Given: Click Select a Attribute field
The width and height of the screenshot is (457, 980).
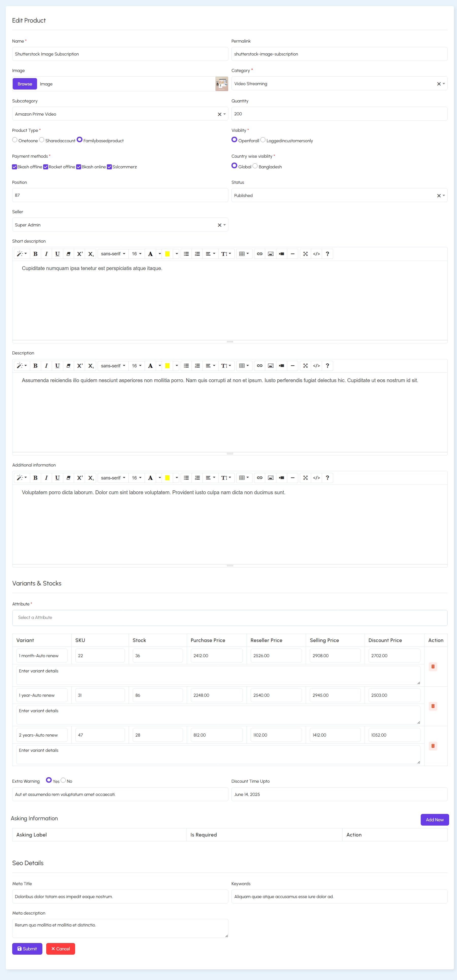Looking at the screenshot, I should (230, 617).
